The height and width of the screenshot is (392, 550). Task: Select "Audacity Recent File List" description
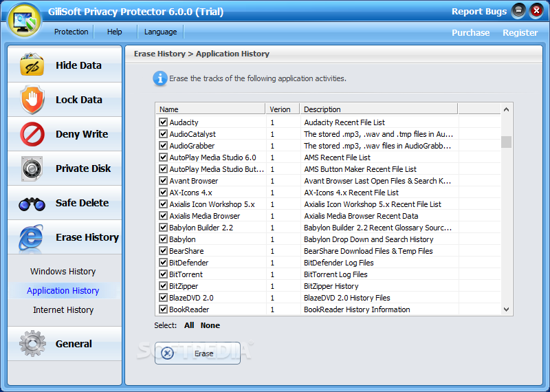pyautogui.click(x=344, y=122)
